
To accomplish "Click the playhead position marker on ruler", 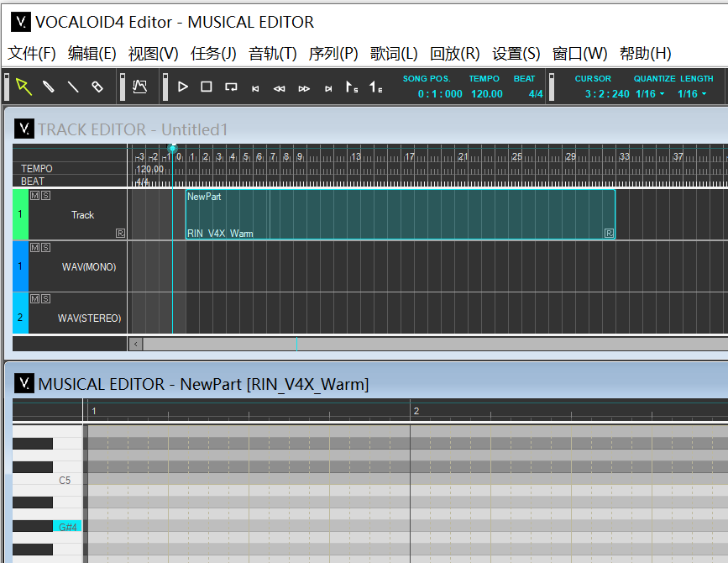I will click(172, 149).
